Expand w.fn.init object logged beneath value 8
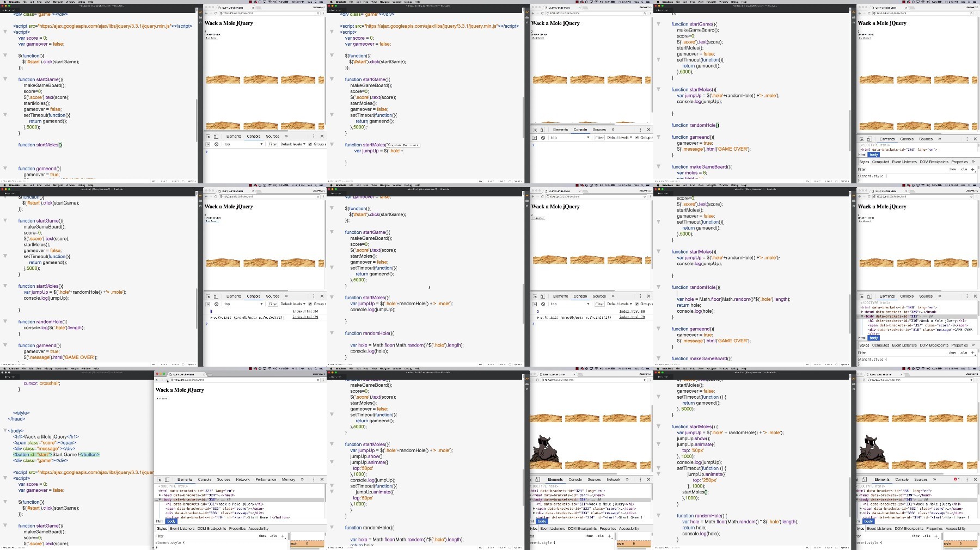980x550 pixels. (212, 317)
